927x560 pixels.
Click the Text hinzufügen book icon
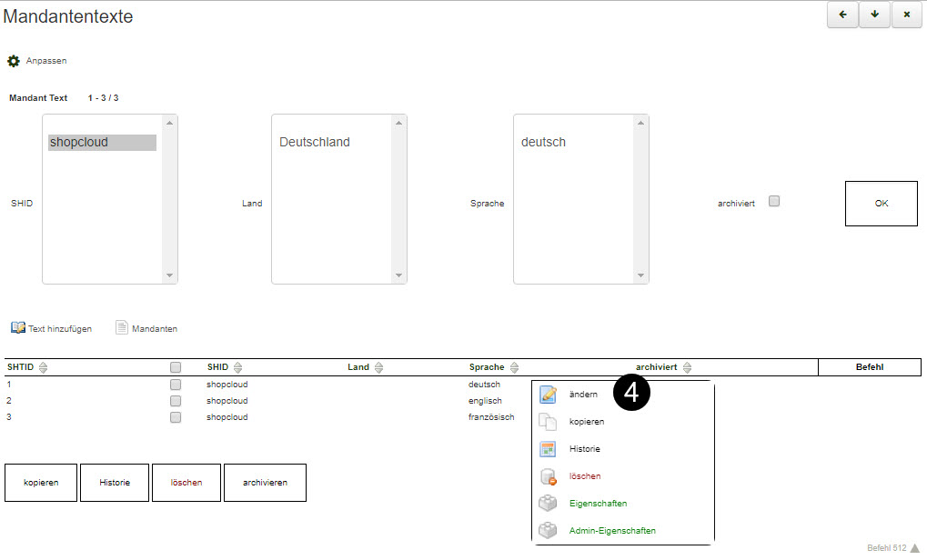18,328
